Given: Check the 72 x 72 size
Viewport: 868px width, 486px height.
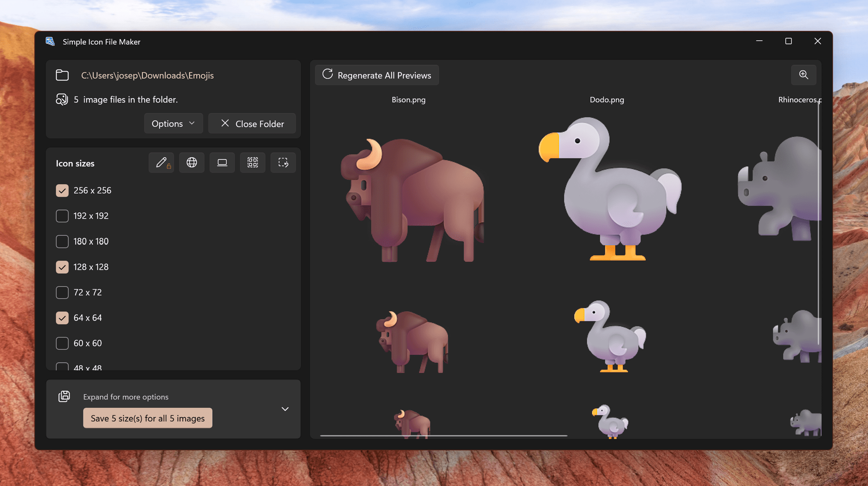Looking at the screenshot, I should coord(62,292).
